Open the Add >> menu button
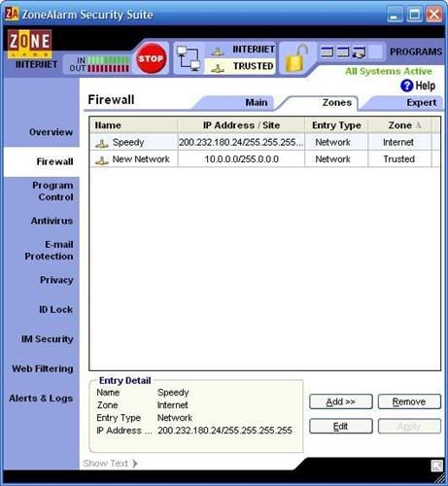 [x=341, y=401]
